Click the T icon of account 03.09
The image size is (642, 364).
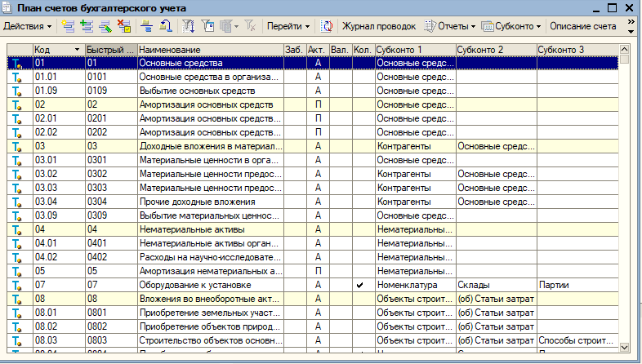pos(17,216)
